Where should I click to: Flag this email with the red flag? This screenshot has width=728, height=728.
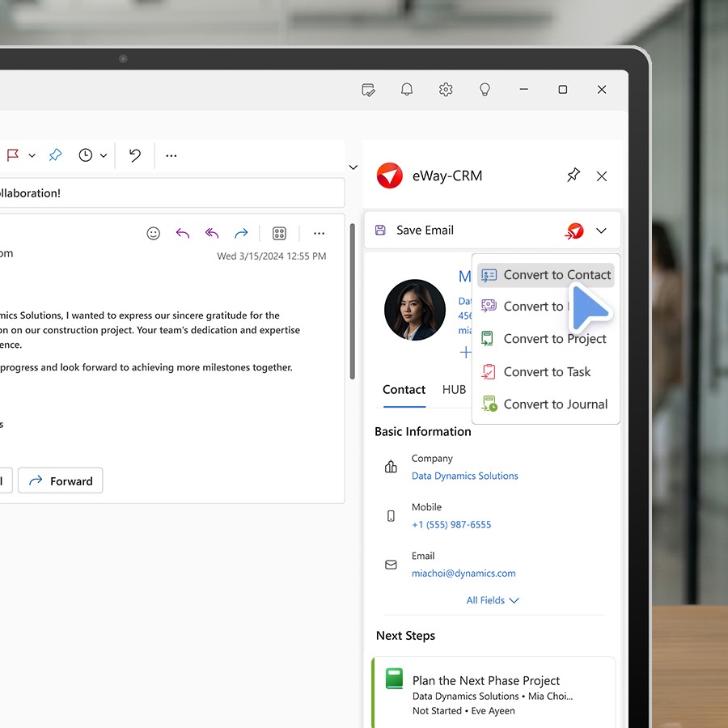[12, 155]
